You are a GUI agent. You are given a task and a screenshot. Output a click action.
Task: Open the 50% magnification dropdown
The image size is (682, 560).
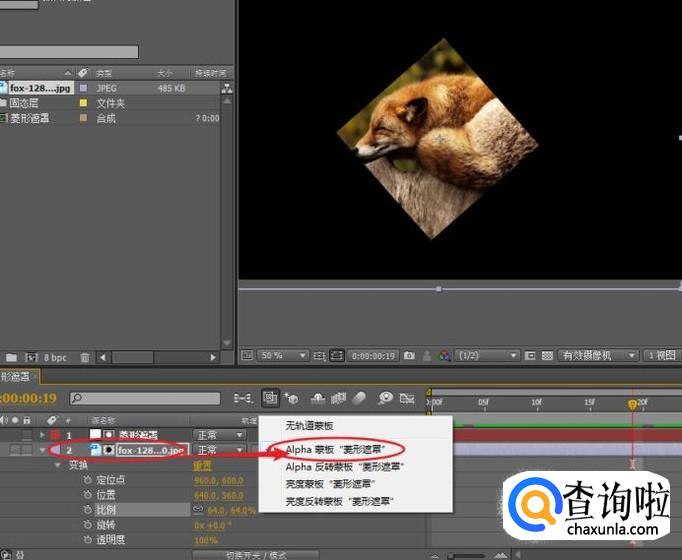284,355
